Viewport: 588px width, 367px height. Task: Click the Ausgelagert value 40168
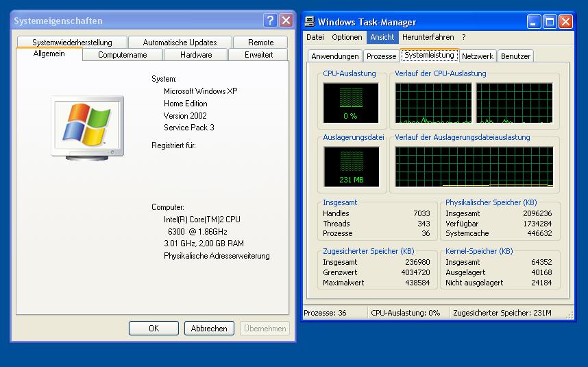[541, 272]
